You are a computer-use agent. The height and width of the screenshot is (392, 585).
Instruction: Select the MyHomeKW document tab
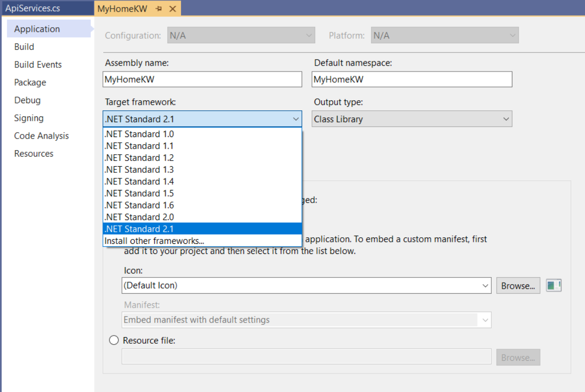pyautogui.click(x=122, y=9)
